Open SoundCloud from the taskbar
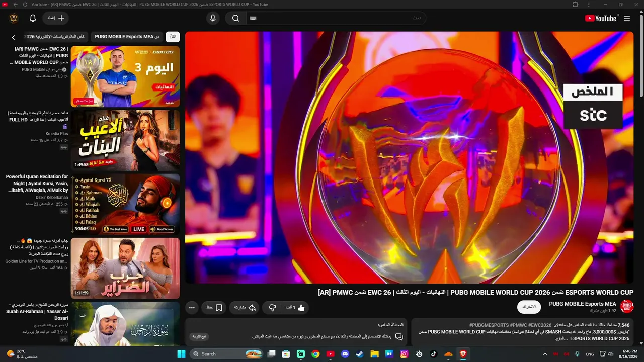This screenshot has width=644, height=362. (448, 354)
